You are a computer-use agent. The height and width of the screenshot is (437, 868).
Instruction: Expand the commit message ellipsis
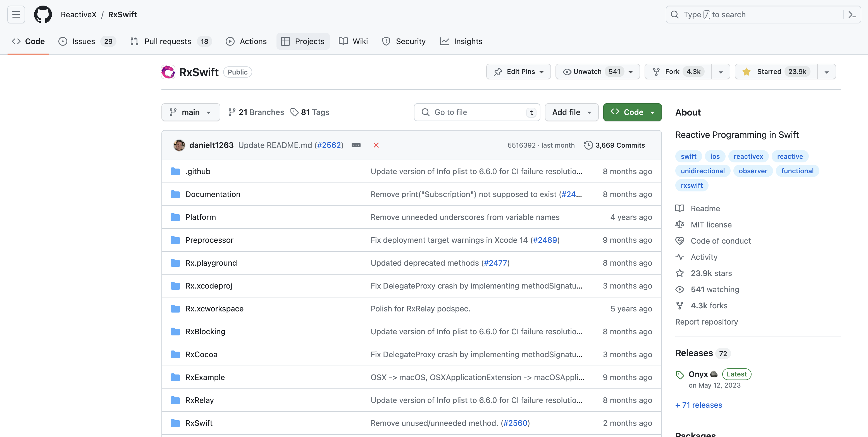(356, 145)
